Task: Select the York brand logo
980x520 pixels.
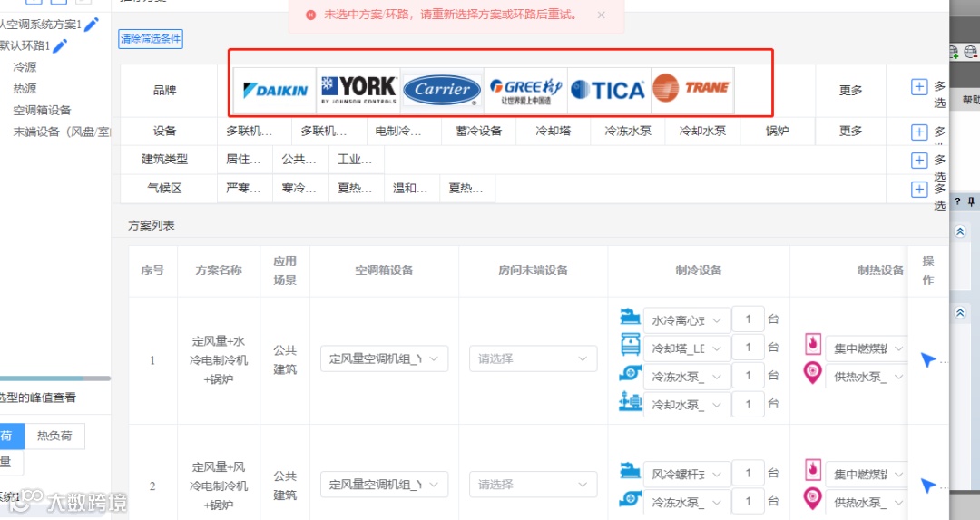Action: click(358, 90)
